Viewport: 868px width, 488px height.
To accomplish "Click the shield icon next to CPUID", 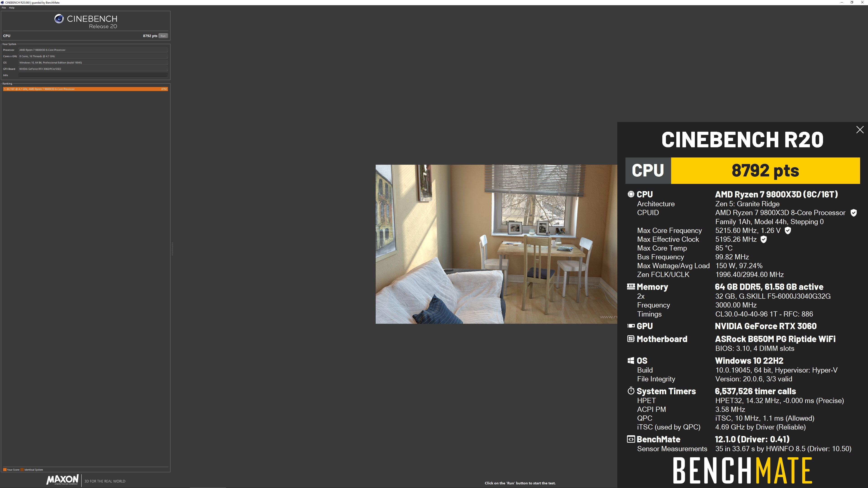I will [x=854, y=213].
